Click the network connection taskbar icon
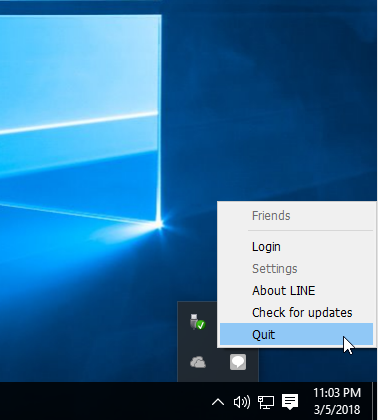Screen dimensions: 379x420 [x=266, y=402]
